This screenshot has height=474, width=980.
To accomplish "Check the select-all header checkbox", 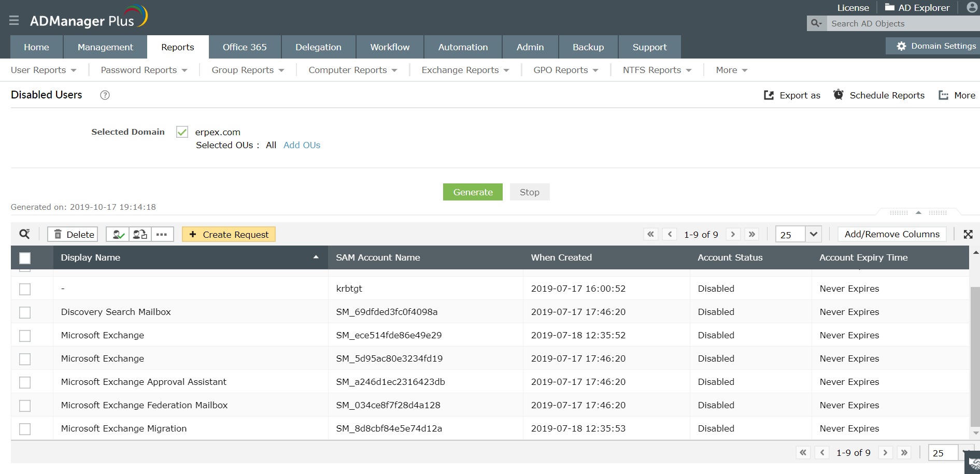I will pyautogui.click(x=25, y=257).
